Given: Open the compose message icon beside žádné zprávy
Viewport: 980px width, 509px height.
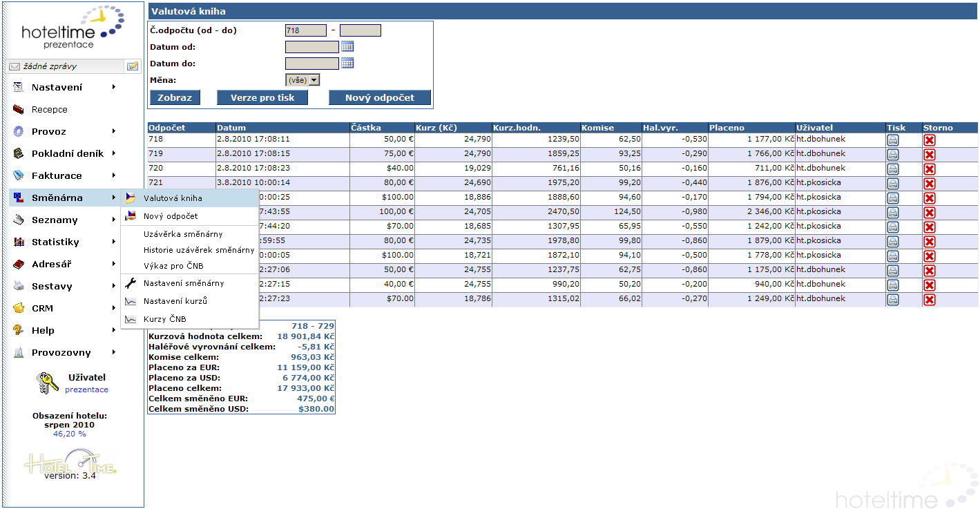Looking at the screenshot, I should 132,66.
